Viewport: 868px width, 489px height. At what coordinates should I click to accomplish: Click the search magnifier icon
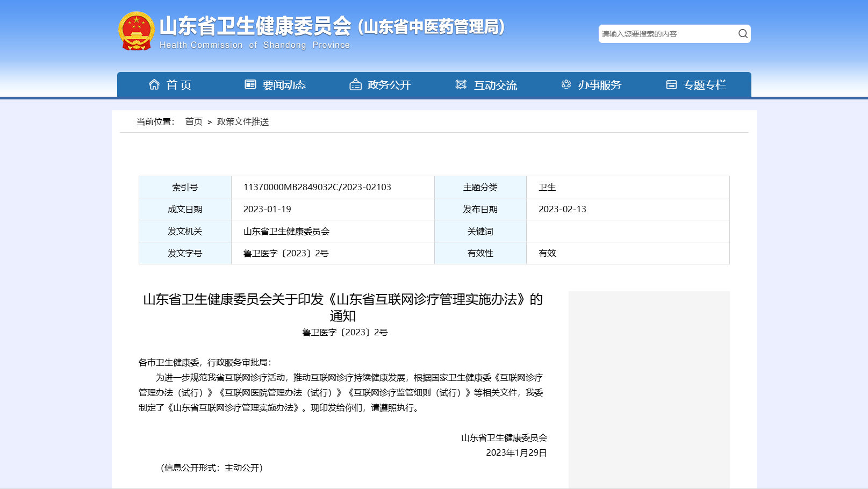pyautogui.click(x=743, y=34)
